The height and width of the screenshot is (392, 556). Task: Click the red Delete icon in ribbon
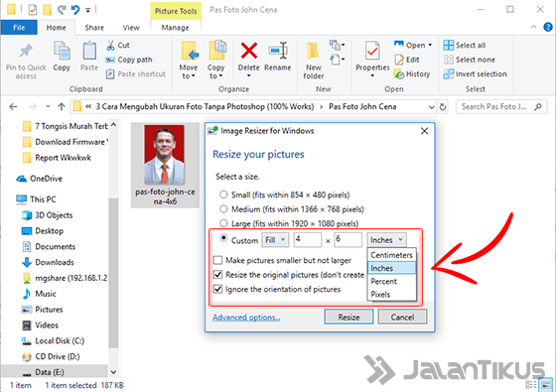click(249, 51)
